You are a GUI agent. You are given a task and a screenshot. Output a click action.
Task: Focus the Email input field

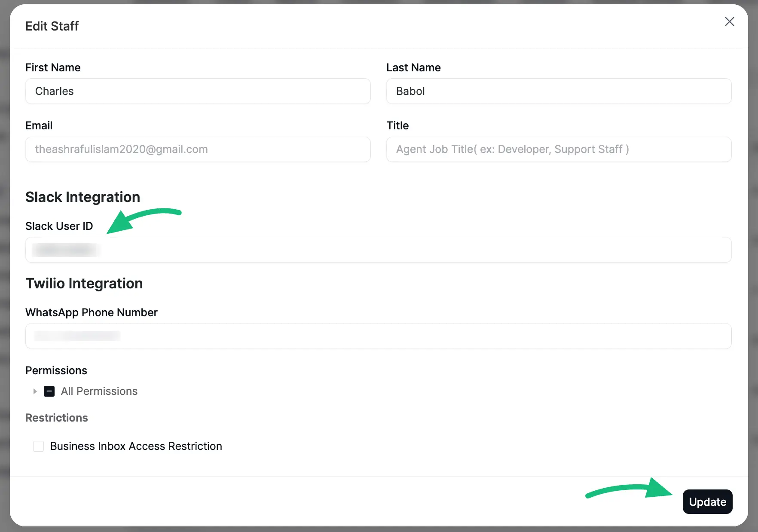198,149
